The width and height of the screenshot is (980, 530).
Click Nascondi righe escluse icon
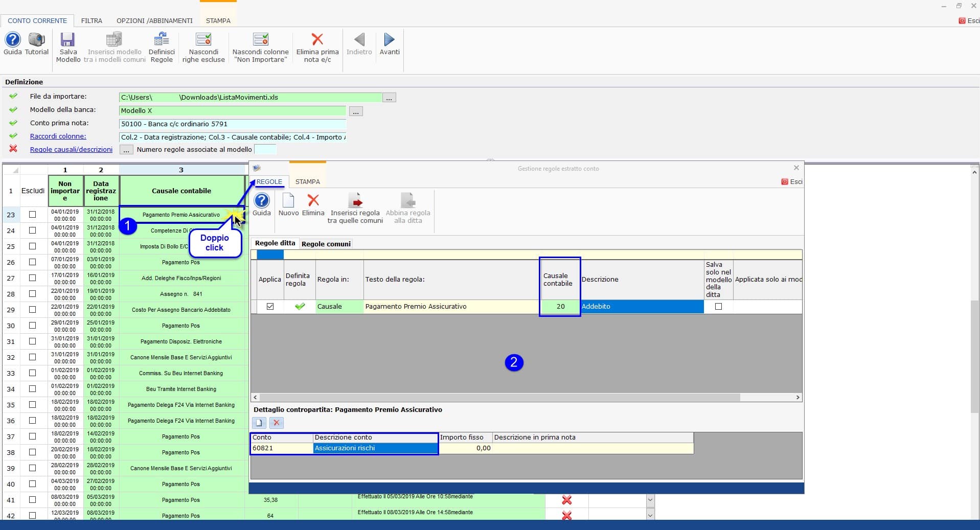(203, 40)
